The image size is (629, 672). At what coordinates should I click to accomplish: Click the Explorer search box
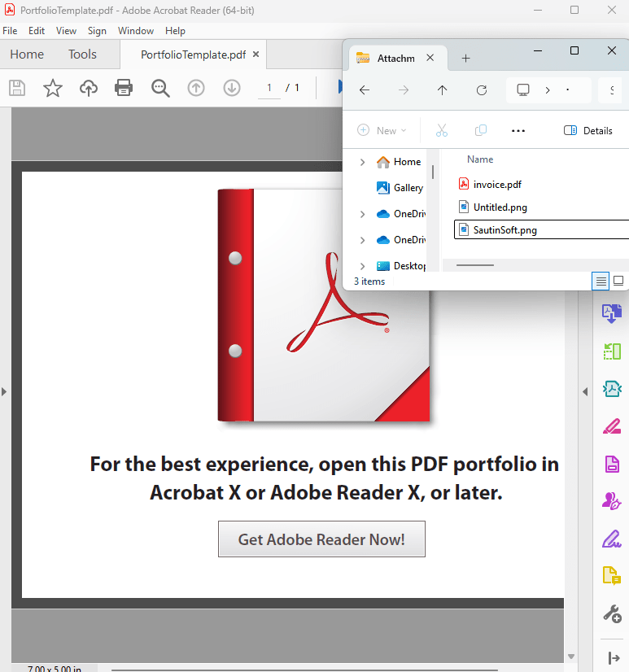610,90
